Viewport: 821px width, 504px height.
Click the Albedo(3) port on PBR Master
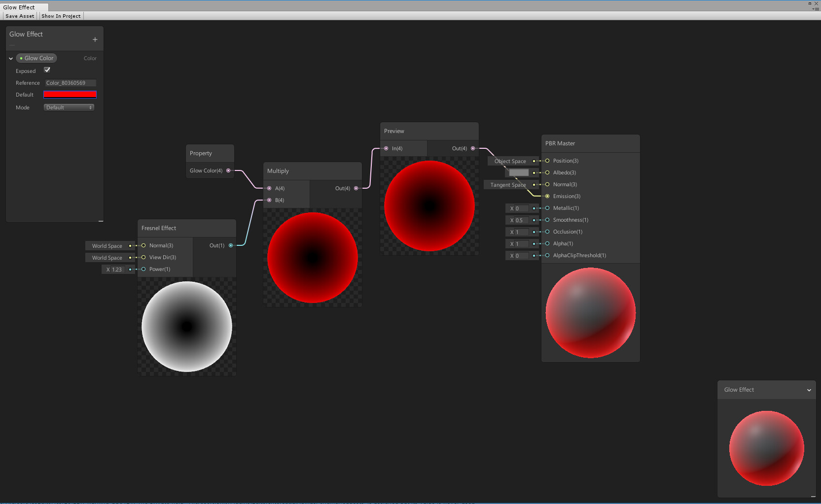[x=547, y=172]
